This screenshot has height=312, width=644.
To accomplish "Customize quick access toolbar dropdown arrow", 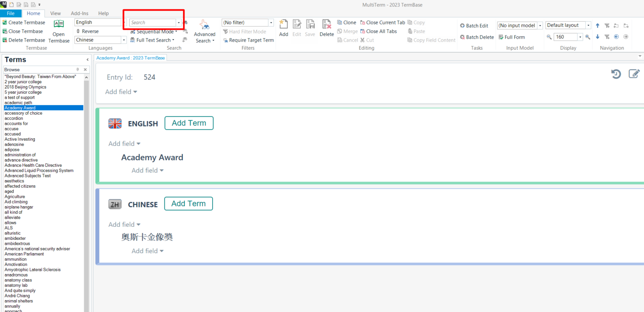I will coord(40,5).
